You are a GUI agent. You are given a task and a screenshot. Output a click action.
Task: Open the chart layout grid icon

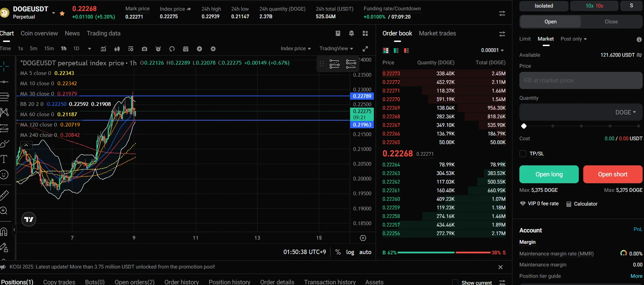pyautogui.click(x=365, y=33)
